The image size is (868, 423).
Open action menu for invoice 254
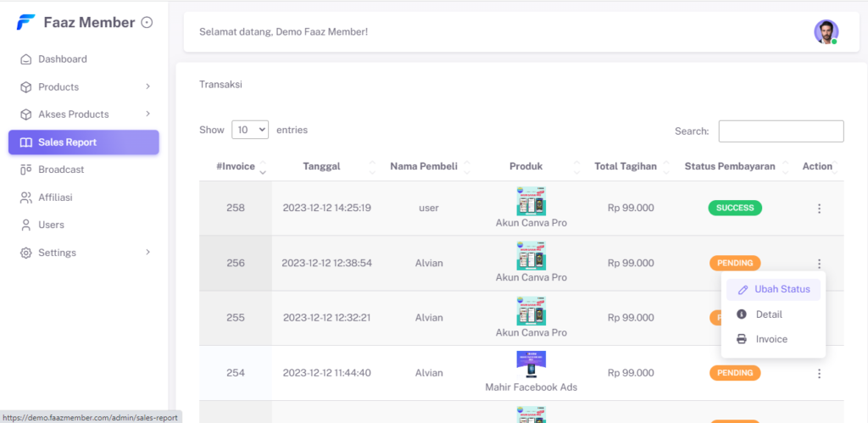[819, 373]
